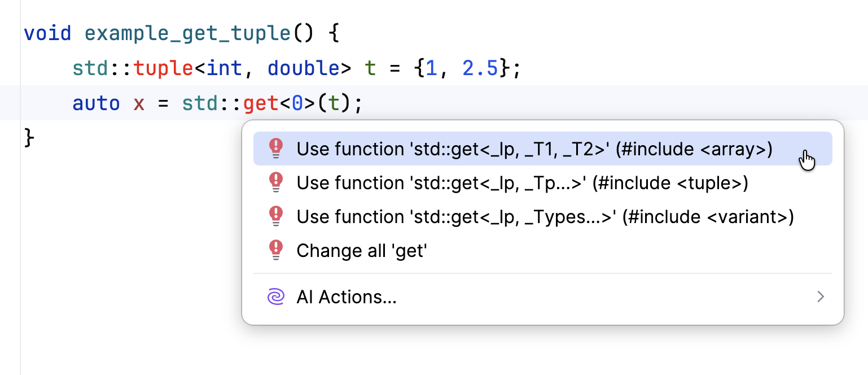868x375 pixels.
Task: Open the AI Actions... menu entry
Action: 347,297
